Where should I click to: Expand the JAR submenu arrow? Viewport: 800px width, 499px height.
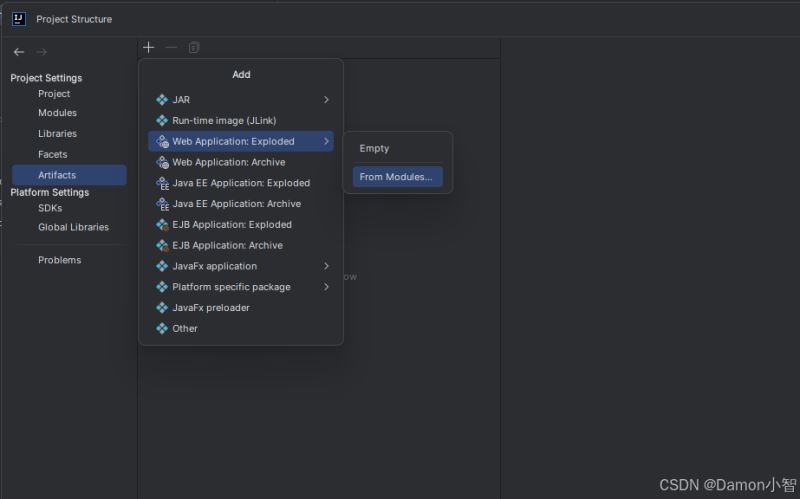[x=326, y=100]
